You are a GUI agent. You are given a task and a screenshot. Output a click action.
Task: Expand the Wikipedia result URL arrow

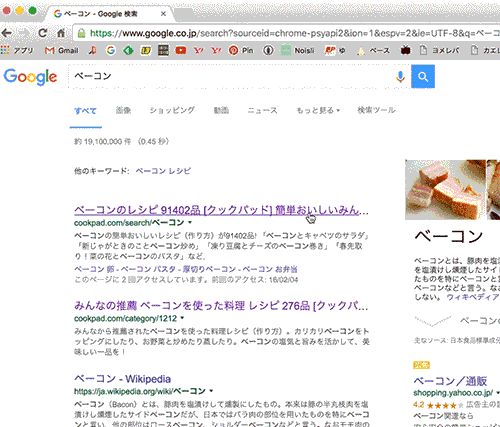[211, 391]
